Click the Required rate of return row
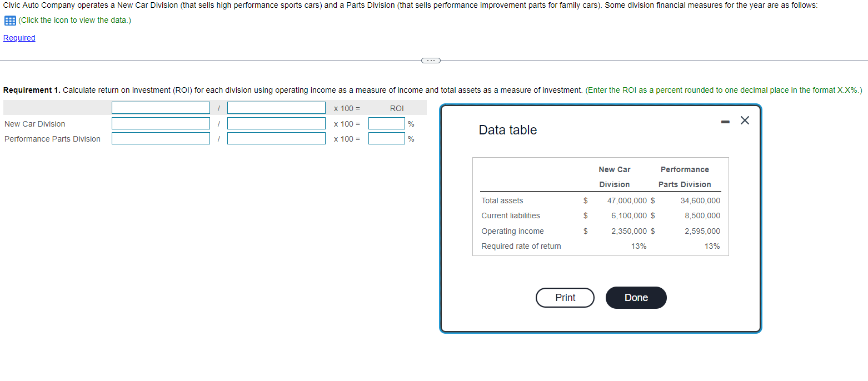The width and height of the screenshot is (868, 381). [521, 245]
